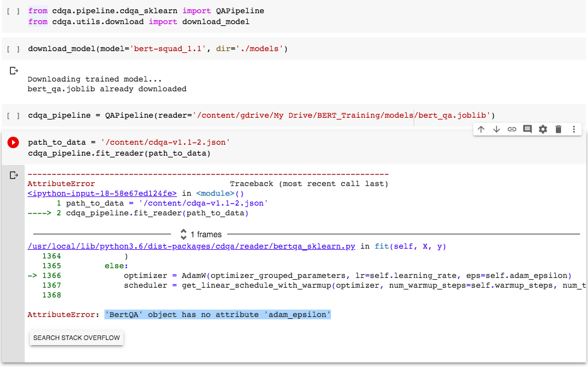Viewport: 588px width, 367px height.
Task: Click 'bert_qa.joblib already downloaded' output text
Action: point(107,89)
